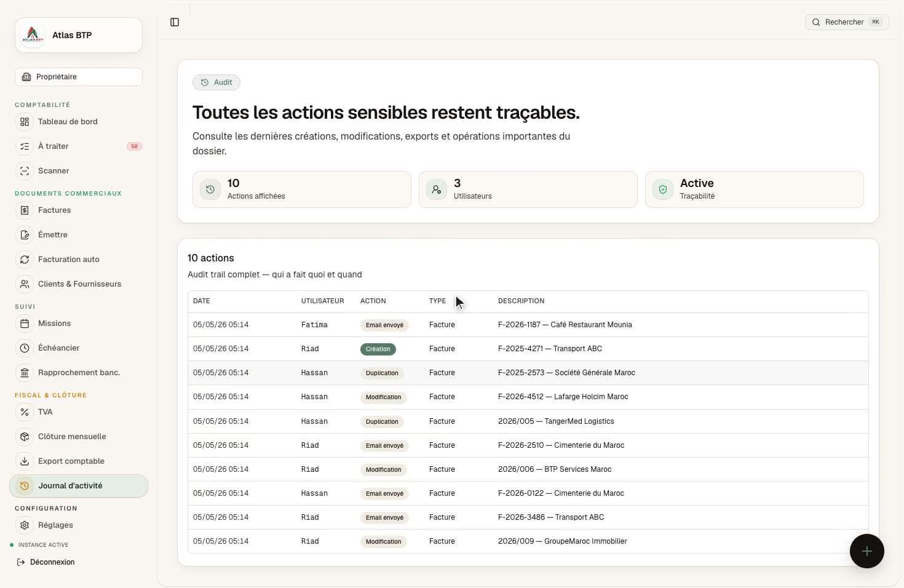Open Facturation auto page

[79, 260]
